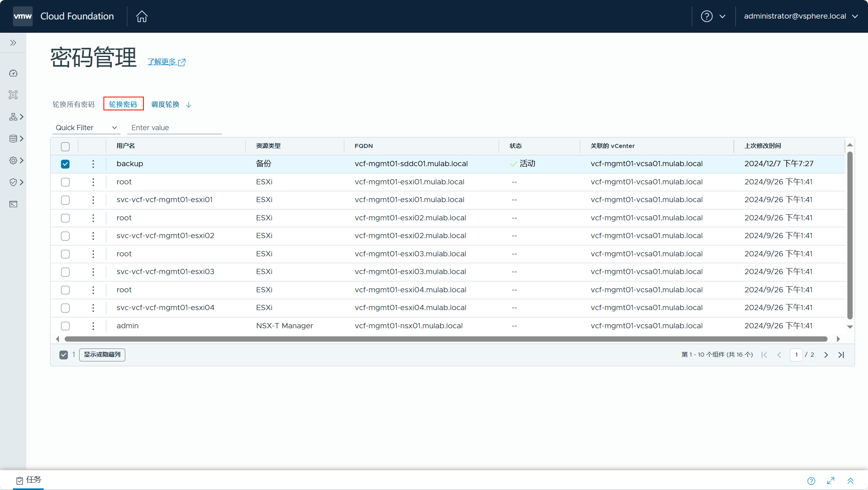Click external link icon beside 了解更多
This screenshot has height=490, width=868.
[x=182, y=62]
